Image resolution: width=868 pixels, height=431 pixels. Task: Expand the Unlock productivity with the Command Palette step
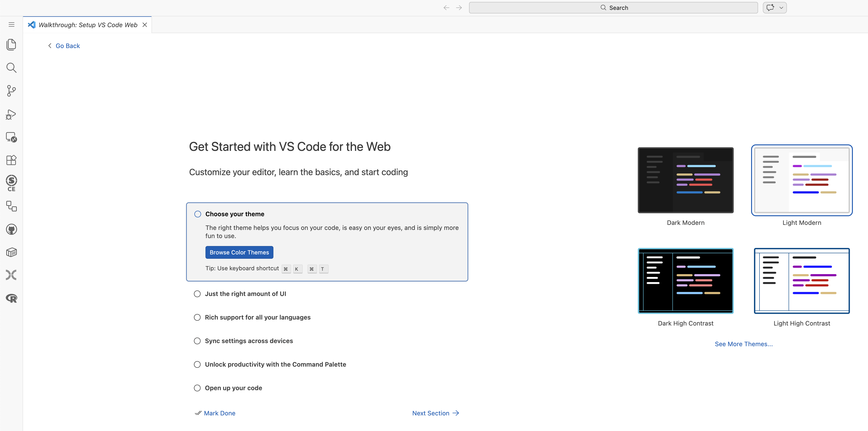[x=275, y=364]
